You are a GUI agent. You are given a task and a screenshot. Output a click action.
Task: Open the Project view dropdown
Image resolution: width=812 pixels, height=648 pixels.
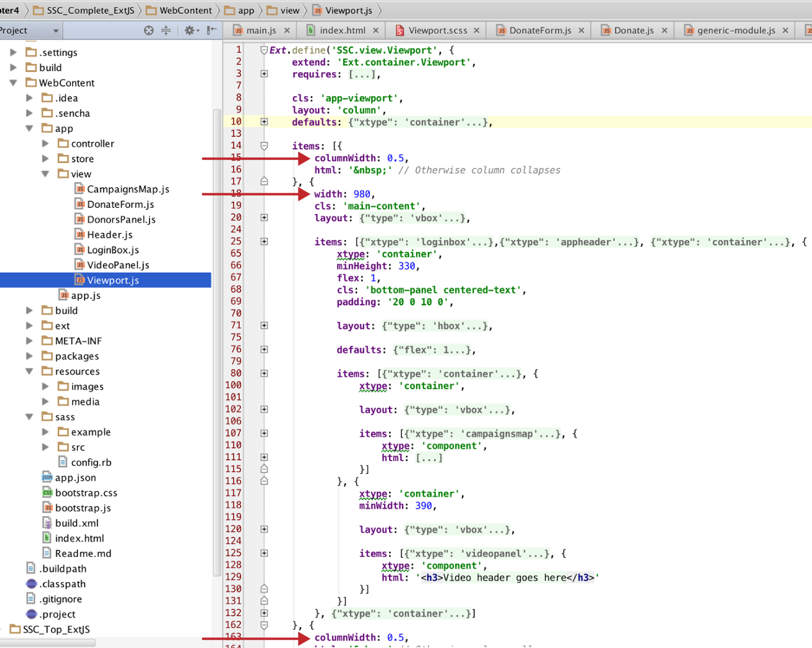[x=55, y=30]
